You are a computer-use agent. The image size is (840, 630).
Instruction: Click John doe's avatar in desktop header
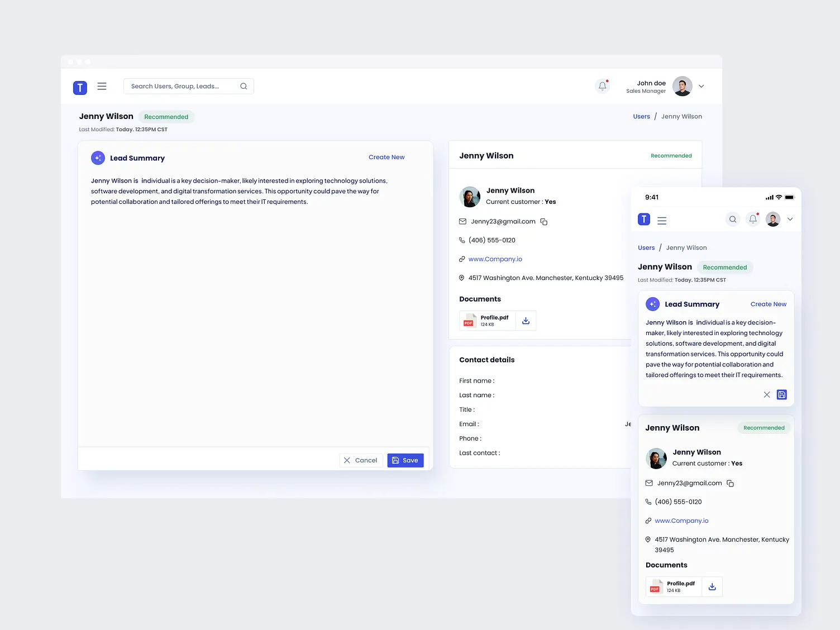click(682, 86)
